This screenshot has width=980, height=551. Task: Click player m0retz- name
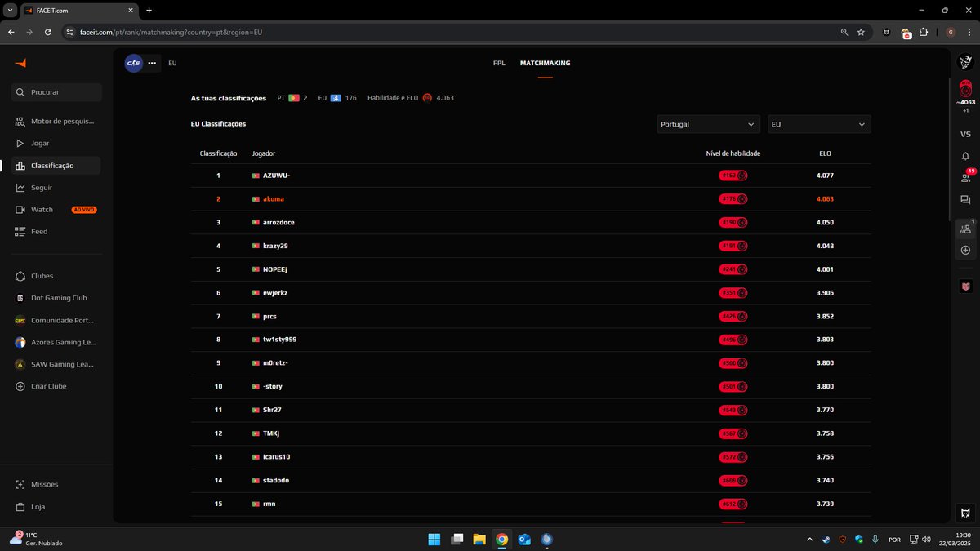275,363
